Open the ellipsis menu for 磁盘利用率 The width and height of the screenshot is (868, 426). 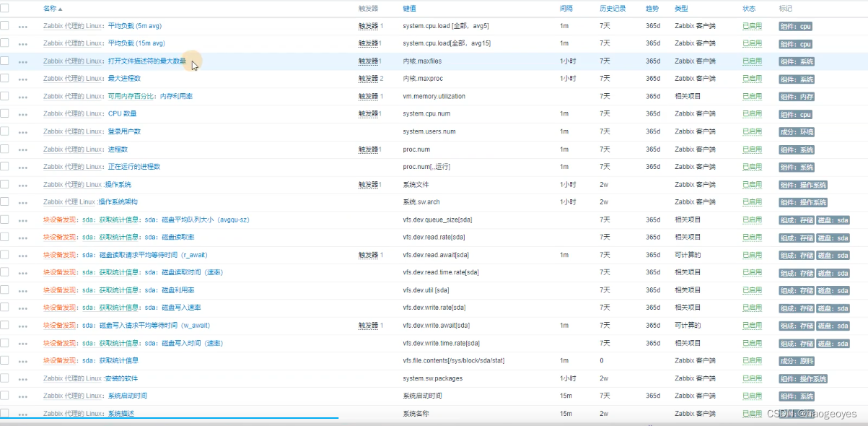[x=23, y=291]
